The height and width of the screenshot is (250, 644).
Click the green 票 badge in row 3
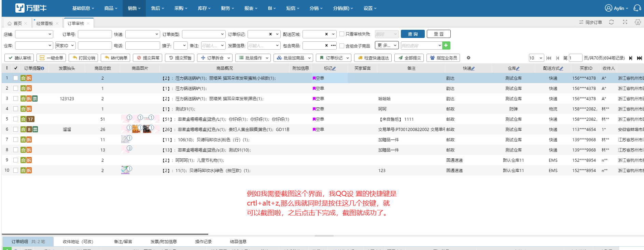tap(35, 98)
